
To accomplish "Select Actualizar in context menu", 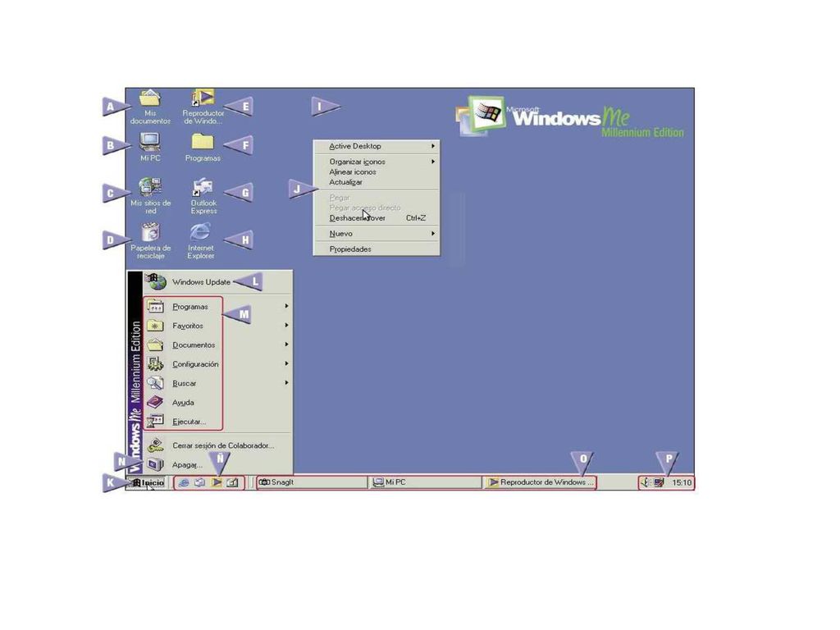I will [377, 182].
